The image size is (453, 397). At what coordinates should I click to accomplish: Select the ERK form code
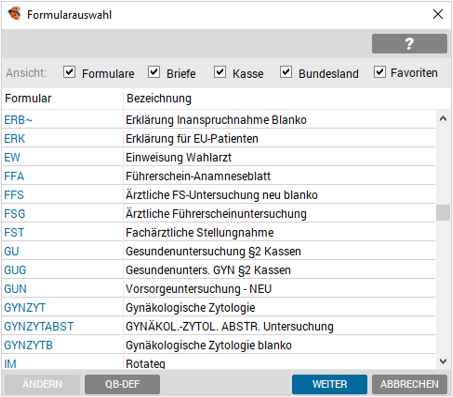pos(15,139)
